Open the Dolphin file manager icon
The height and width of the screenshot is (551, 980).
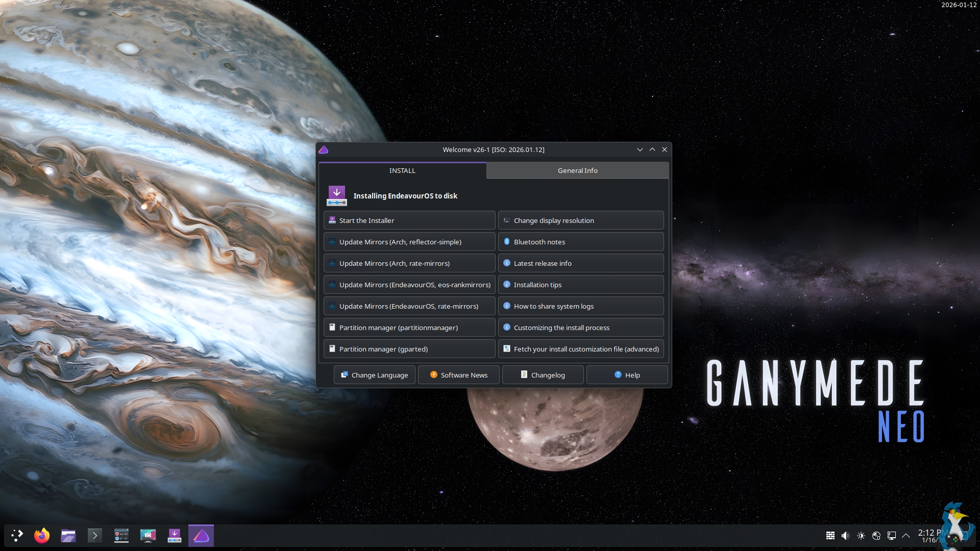68,536
